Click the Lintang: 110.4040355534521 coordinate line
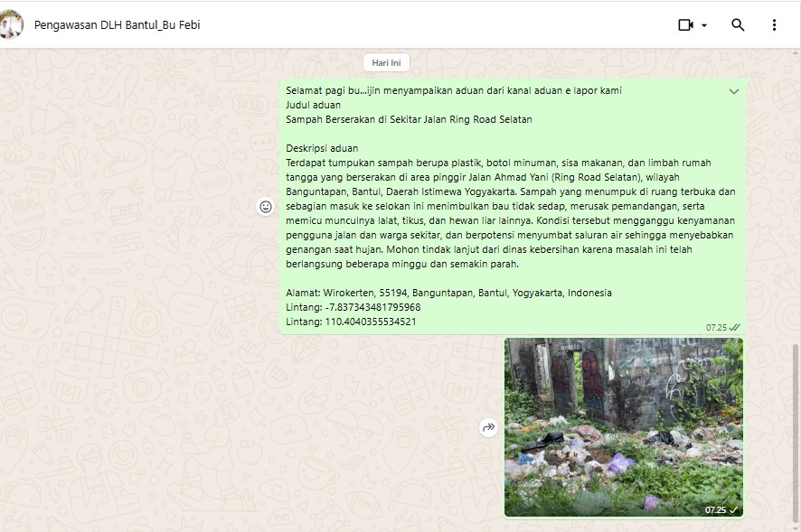 click(x=351, y=322)
